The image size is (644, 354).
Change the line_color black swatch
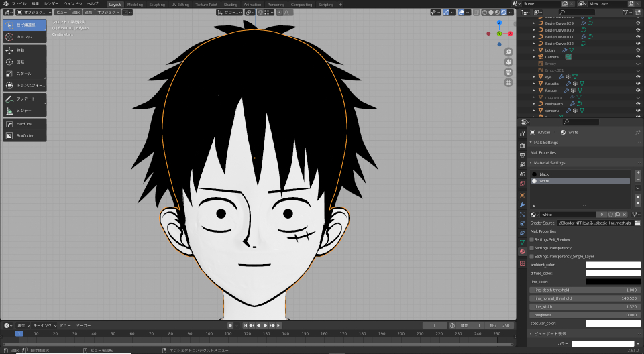pos(612,282)
